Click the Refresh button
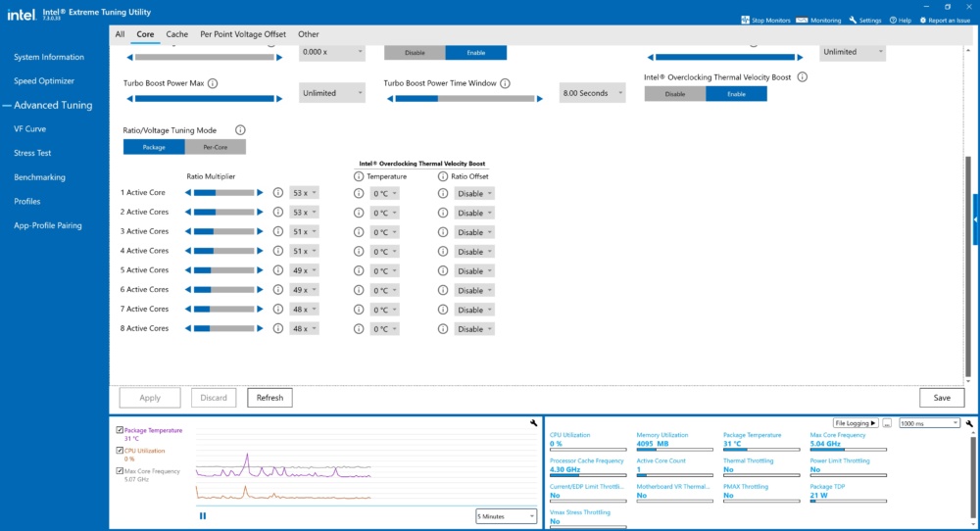The width and height of the screenshot is (980, 531). pyautogui.click(x=270, y=398)
